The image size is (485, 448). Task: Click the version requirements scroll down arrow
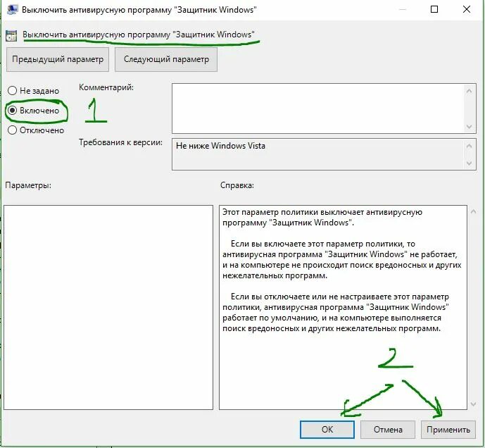point(470,163)
